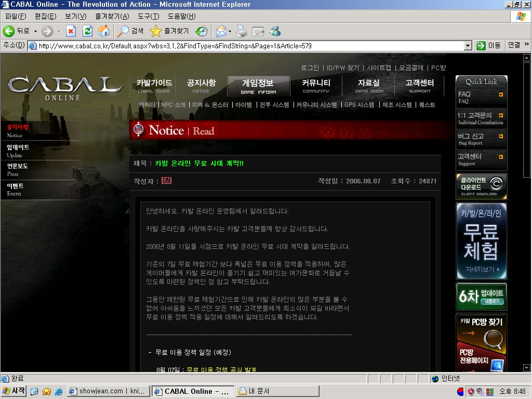Click the ID/PW 찾기 link
The image size is (532, 399).
pyautogui.click(x=343, y=68)
